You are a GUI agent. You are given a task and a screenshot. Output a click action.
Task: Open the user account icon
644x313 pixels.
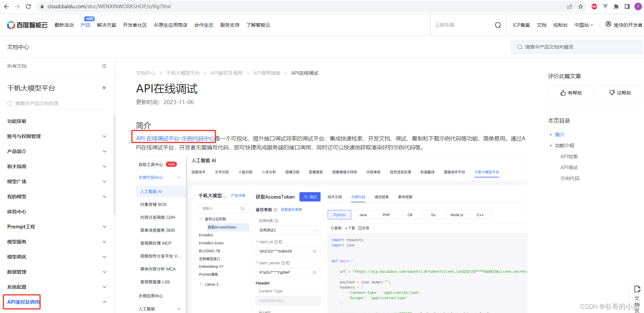[608, 24]
